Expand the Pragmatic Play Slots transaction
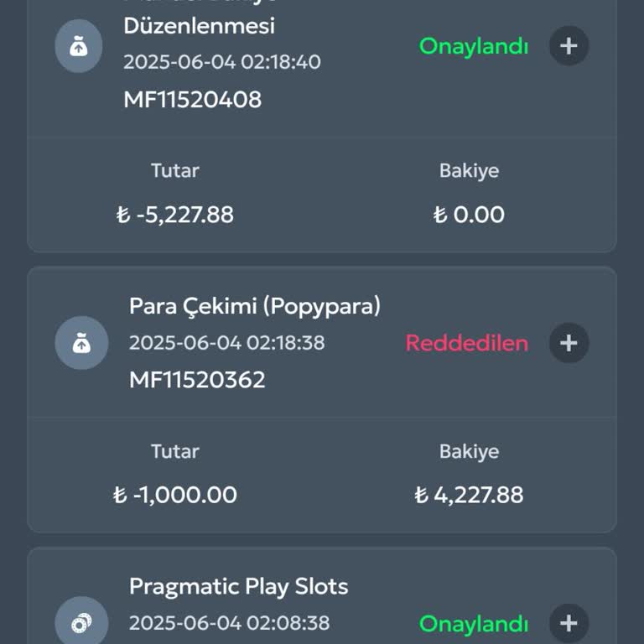The width and height of the screenshot is (644, 644). pos(569,623)
